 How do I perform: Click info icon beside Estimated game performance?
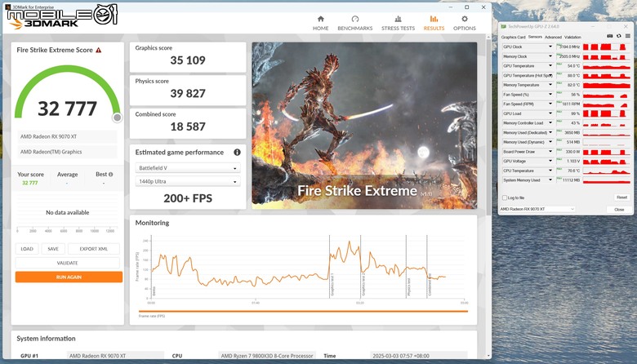pos(238,152)
